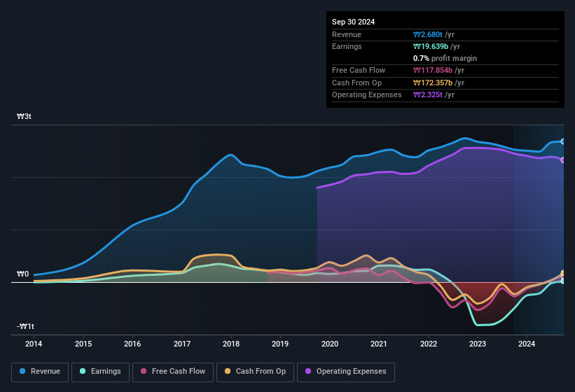
Task: Click the 0.7% profit margin text
Action: coord(445,58)
